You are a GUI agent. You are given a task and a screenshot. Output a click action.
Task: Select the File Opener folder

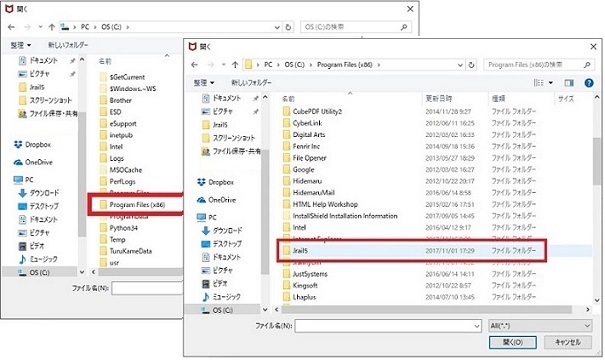304,158
